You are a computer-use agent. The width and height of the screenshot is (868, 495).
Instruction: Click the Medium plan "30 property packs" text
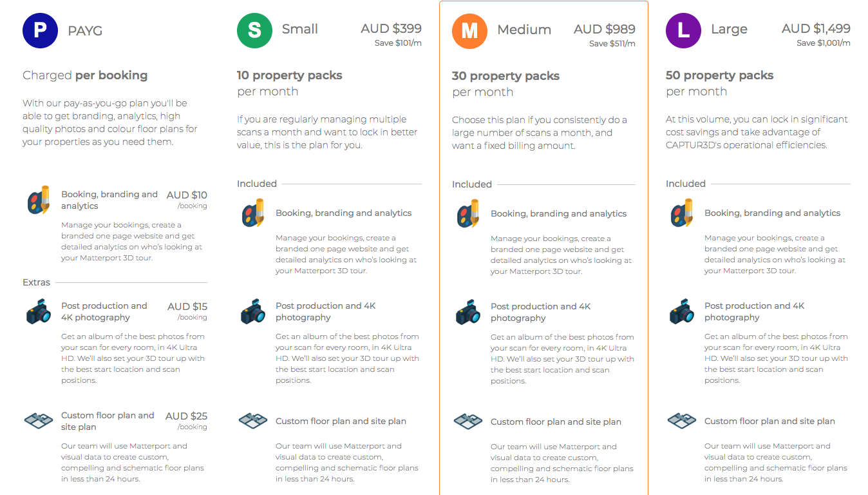(x=505, y=75)
